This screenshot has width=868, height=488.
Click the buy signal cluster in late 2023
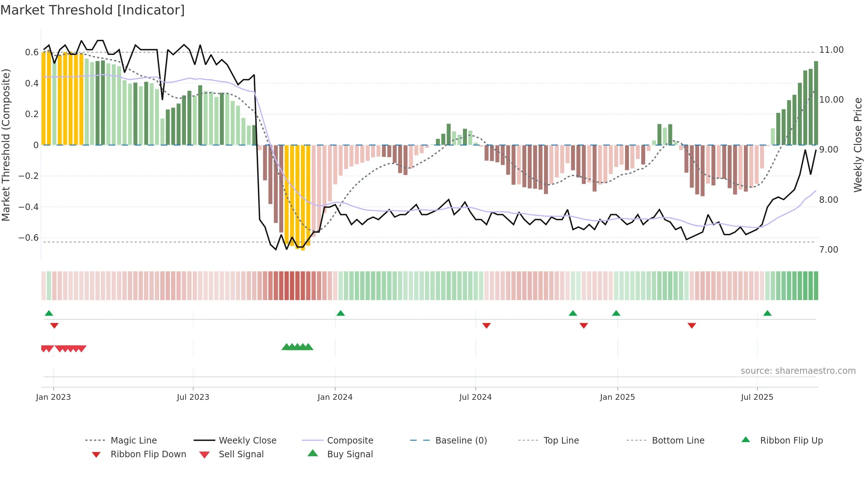tap(297, 347)
